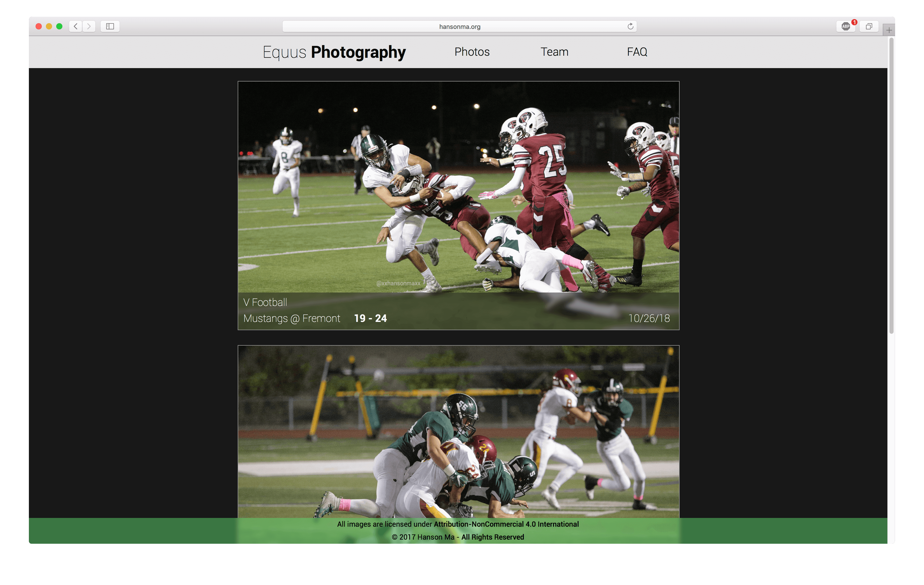Show all tabs overview icon
Image resolution: width=924 pixels, height=585 pixels.
click(x=869, y=26)
